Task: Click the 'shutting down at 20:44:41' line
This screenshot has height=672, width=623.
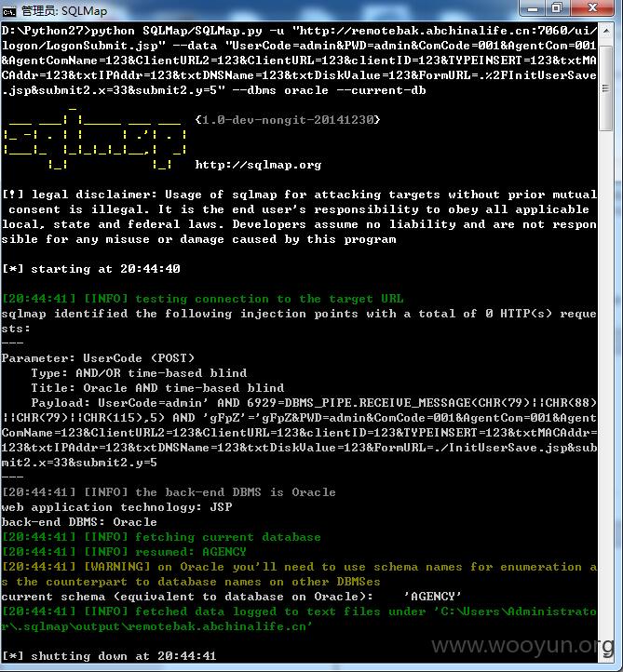Action: pyautogui.click(x=109, y=656)
